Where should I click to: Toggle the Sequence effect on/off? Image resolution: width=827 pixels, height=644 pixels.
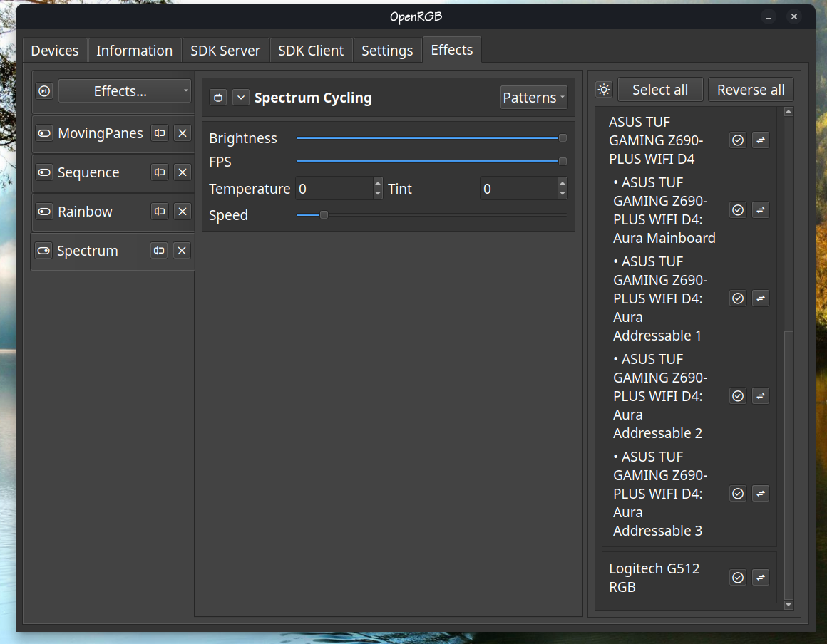[44, 172]
